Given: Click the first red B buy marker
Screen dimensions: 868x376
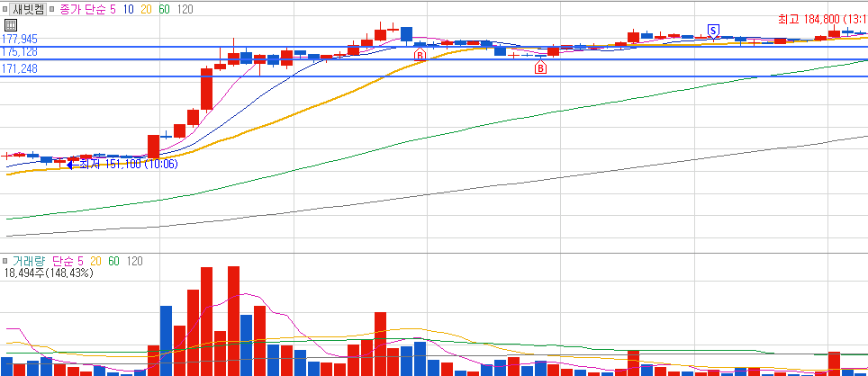Looking at the screenshot, I should tap(420, 55).
